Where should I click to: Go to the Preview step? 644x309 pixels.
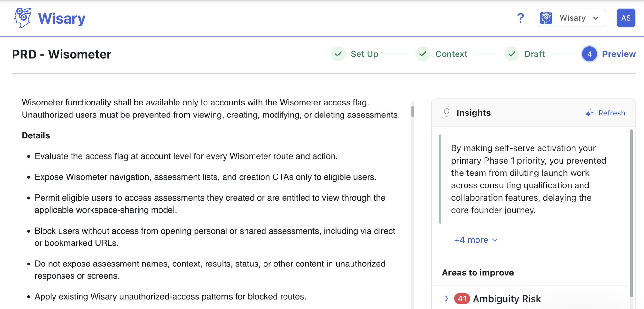[619, 54]
